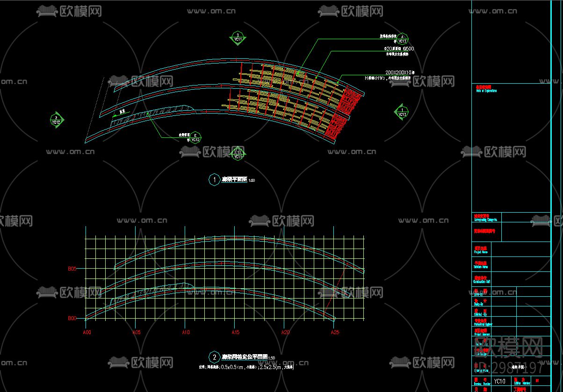Select the top section marker 2 YC11
The image size is (563, 392).
[x=238, y=38]
